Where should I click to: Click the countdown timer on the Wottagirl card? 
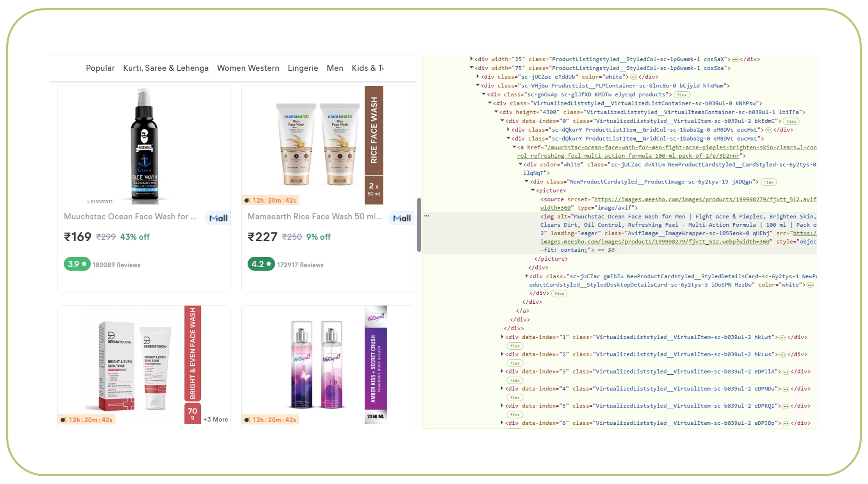tap(270, 420)
